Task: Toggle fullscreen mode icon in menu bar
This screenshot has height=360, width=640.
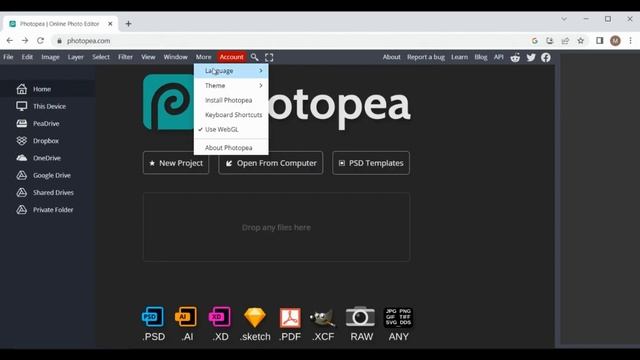Action: (x=269, y=58)
